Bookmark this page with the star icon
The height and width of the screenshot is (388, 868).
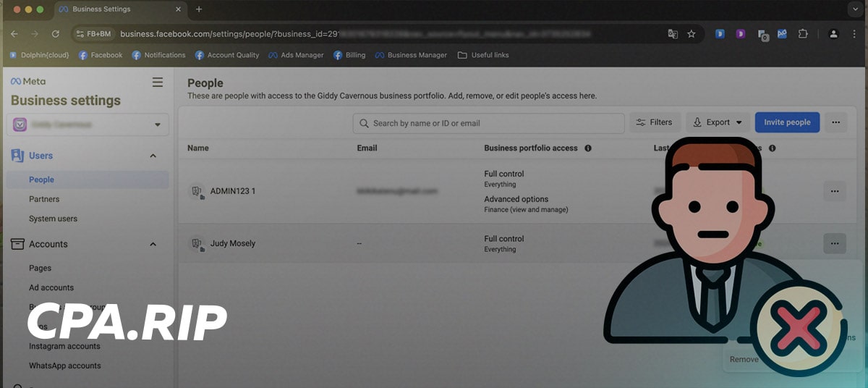pos(692,34)
